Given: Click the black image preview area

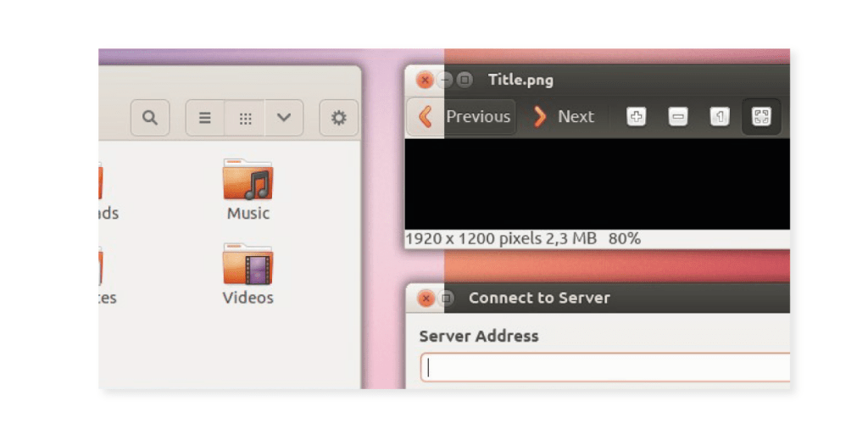Looking at the screenshot, I should [x=598, y=184].
